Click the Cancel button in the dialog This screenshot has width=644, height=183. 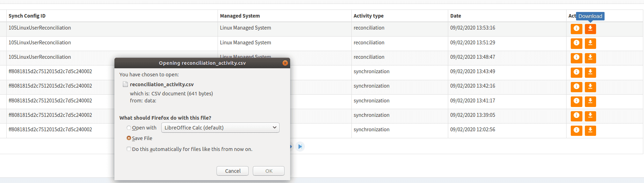point(232,171)
